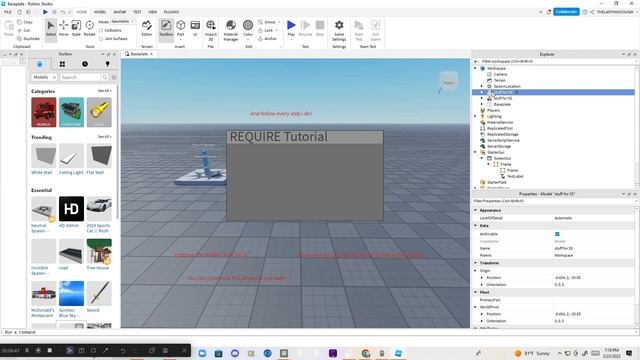The height and width of the screenshot is (360, 640).
Task: Collapse the Workspace tree node
Action: point(476,68)
